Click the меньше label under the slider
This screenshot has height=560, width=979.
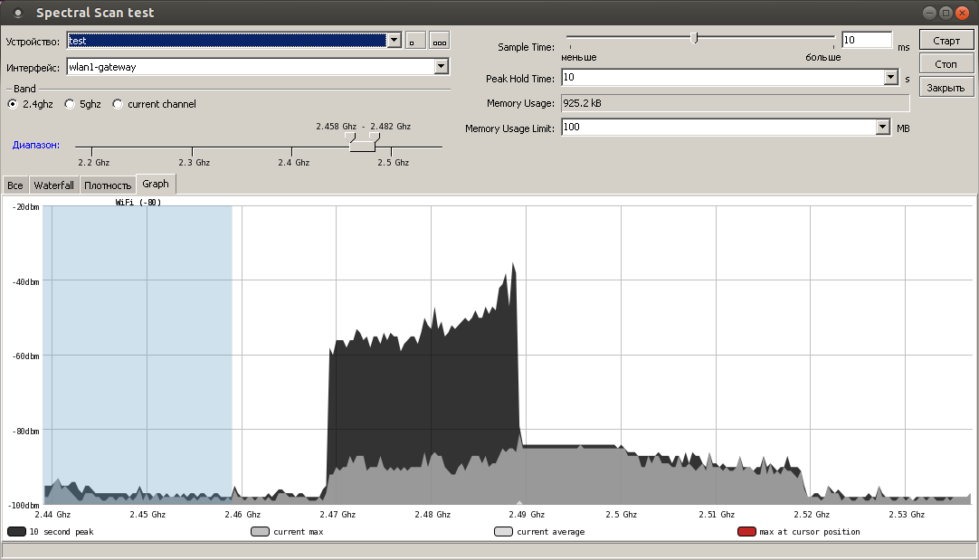pos(579,57)
